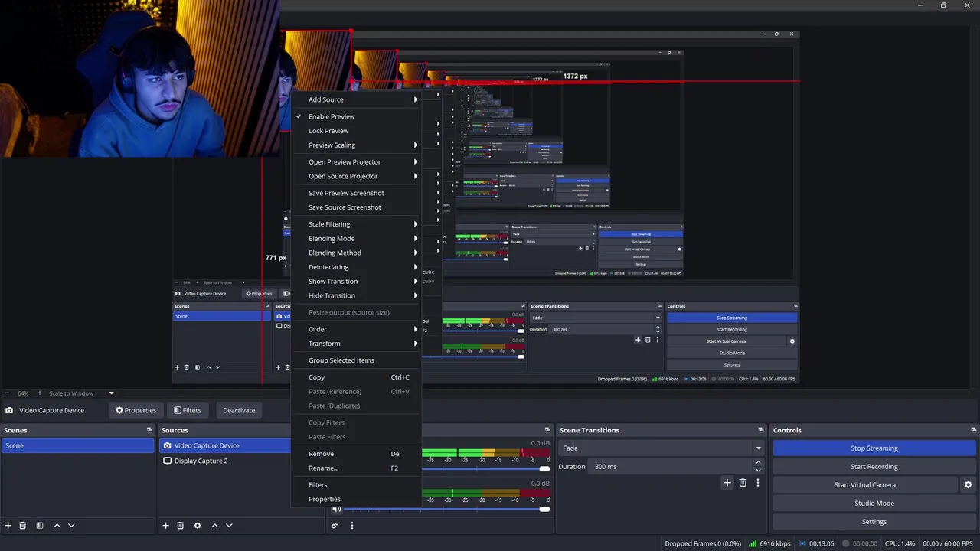Toggle Enable Preview in context menu
The width and height of the screenshot is (980, 551).
357,116
